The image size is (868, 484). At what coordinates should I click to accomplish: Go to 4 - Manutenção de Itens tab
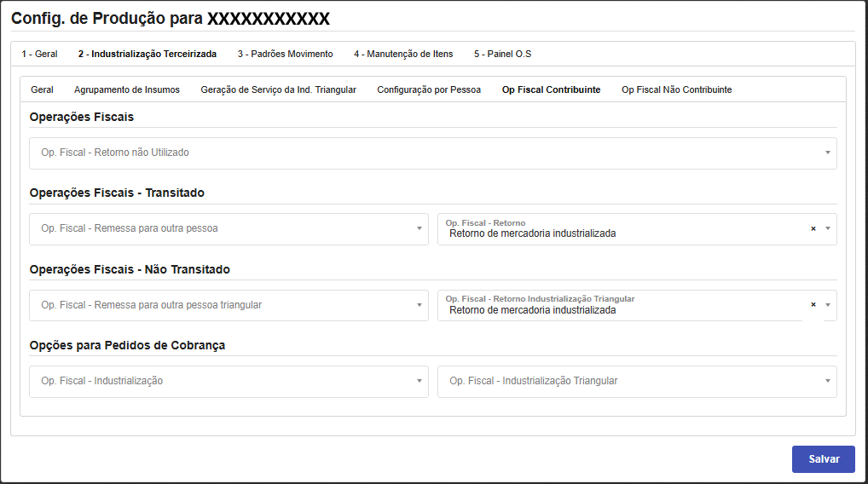pos(403,54)
